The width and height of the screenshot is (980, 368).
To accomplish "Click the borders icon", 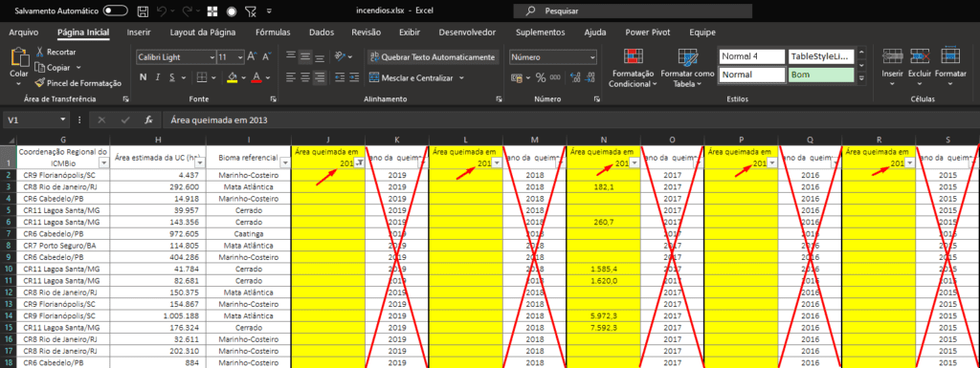I will [x=201, y=77].
